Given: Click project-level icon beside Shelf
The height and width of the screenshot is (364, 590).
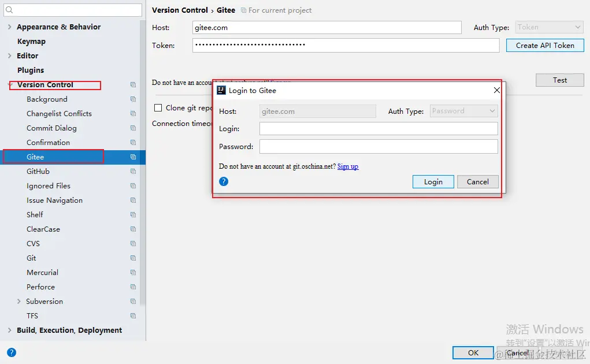Looking at the screenshot, I should 133,214.
